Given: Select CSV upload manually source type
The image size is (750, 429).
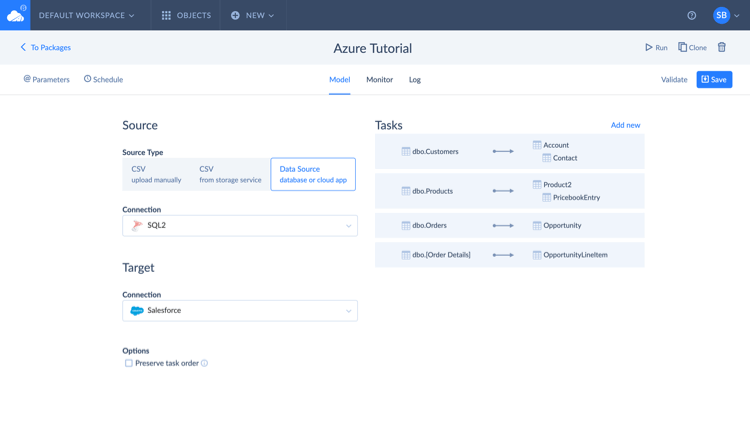Looking at the screenshot, I should pos(156,174).
